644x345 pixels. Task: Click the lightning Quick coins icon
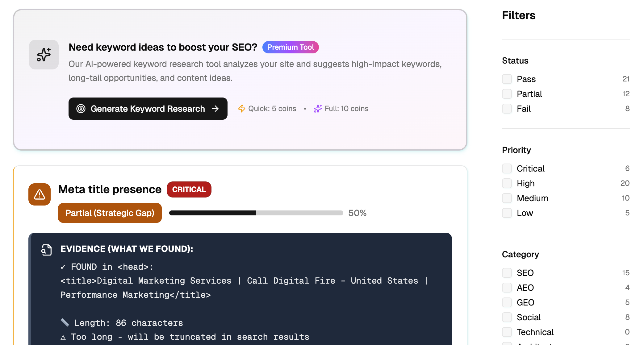(x=241, y=109)
